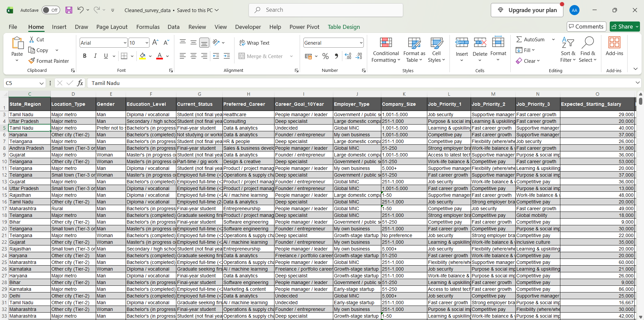Toggle the AutoSave switch
Image resolution: width=644 pixels, height=320 pixels.
(x=51, y=10)
